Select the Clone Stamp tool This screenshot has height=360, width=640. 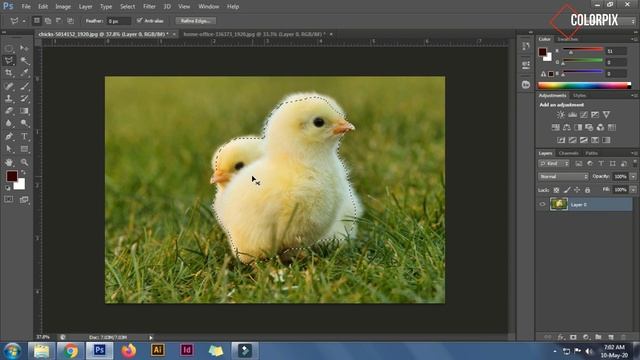9,98
